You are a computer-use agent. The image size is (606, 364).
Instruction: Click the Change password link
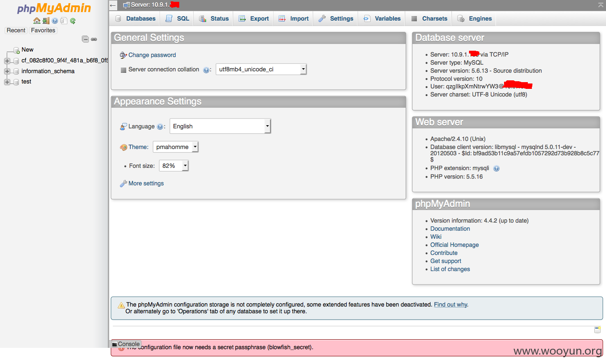tap(152, 55)
